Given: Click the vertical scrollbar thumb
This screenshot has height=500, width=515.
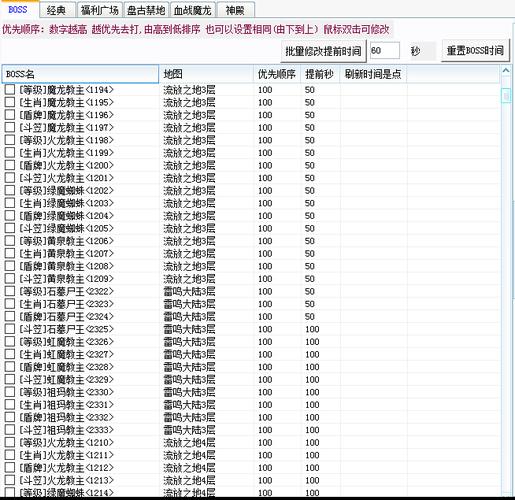Looking at the screenshot, I should tap(506, 96).
